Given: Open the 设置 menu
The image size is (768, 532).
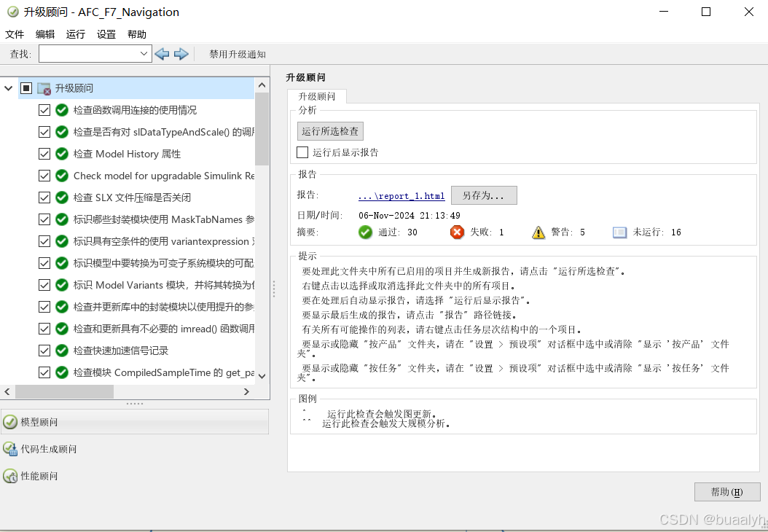Looking at the screenshot, I should tap(106, 34).
